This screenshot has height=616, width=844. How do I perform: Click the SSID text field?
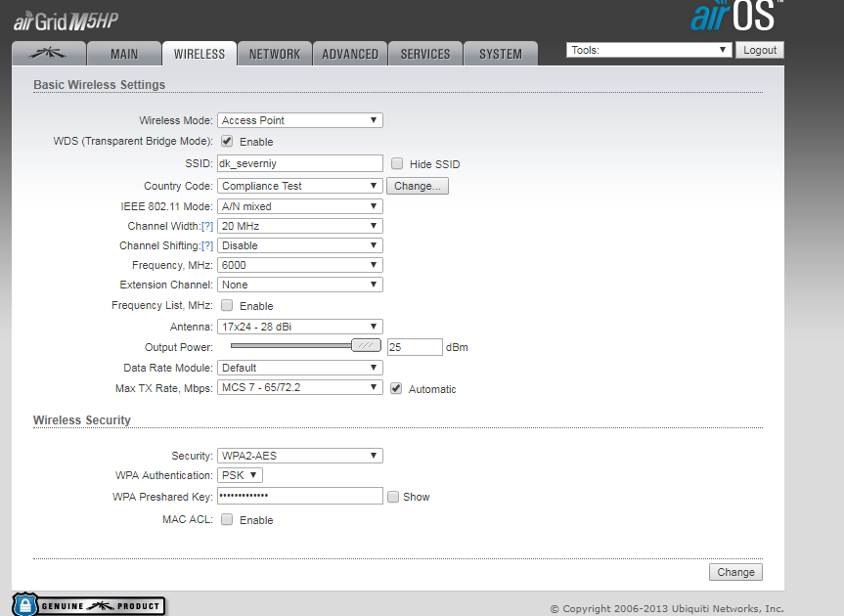tap(299, 163)
